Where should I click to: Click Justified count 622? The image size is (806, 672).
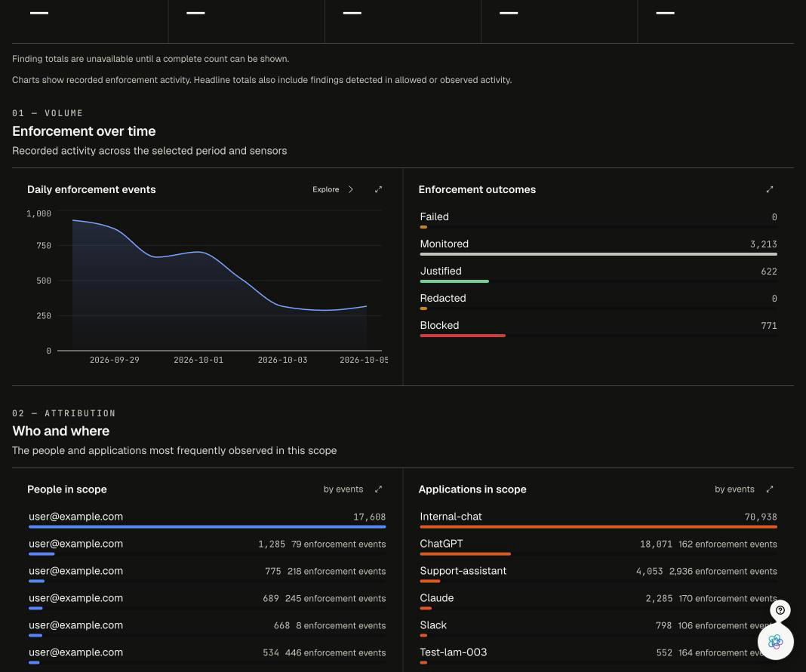click(769, 272)
